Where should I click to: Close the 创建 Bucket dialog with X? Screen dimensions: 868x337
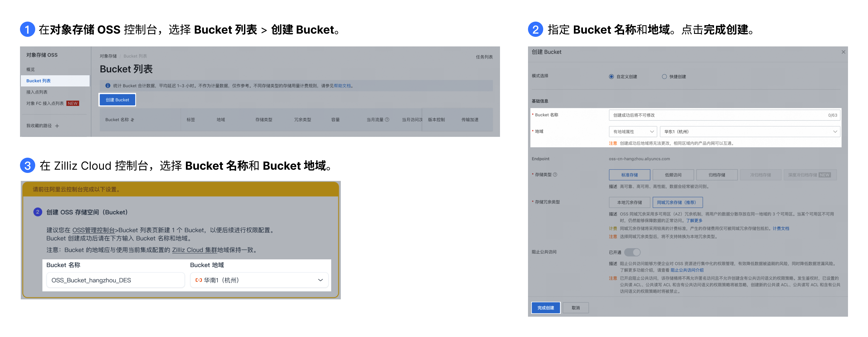[843, 52]
